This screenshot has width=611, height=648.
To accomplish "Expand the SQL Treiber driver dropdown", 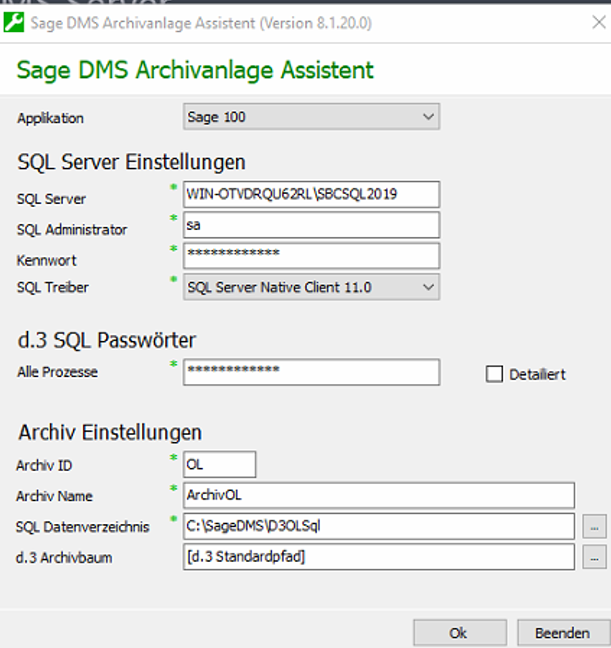I will click(x=311, y=287).
